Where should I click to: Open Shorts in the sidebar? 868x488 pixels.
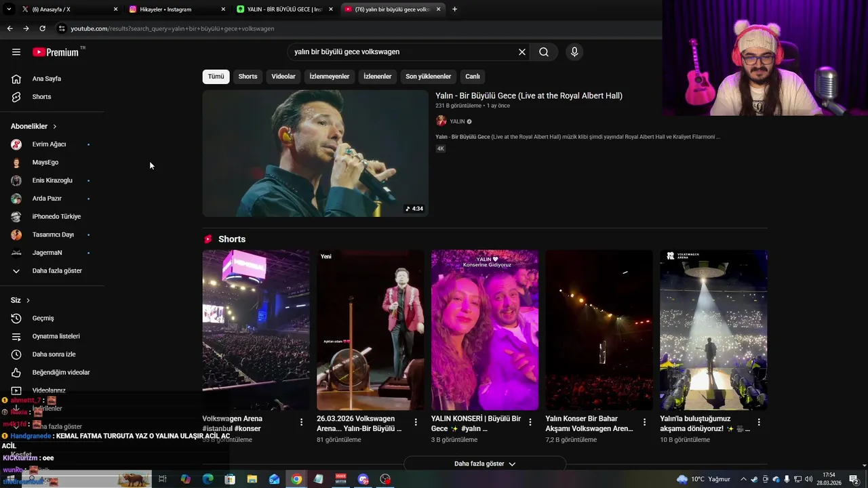pos(41,97)
